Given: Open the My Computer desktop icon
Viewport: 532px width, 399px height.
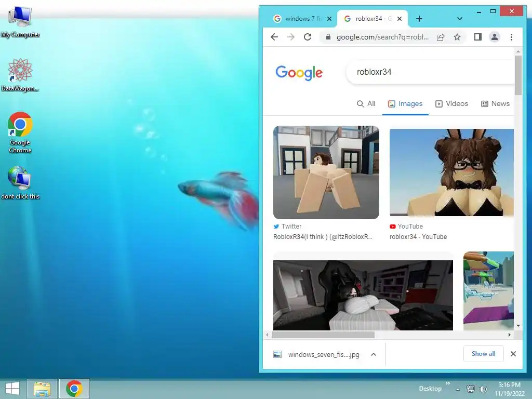Looking at the screenshot, I should pyautogui.click(x=20, y=21).
